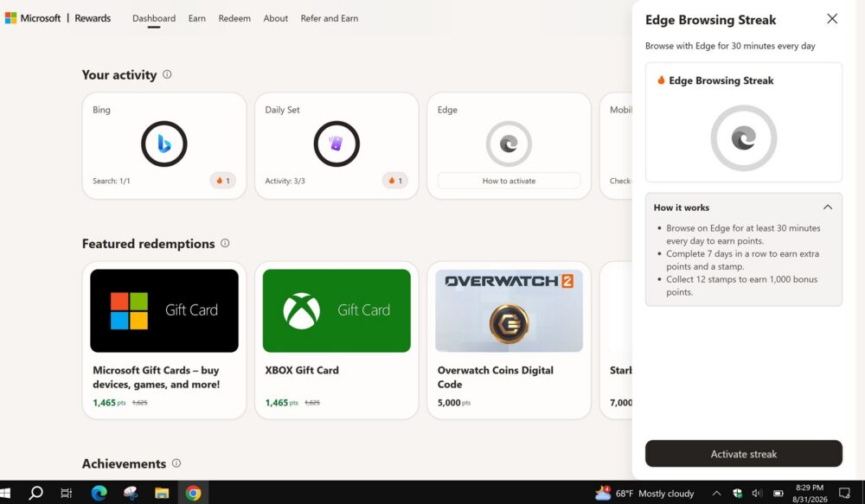Open taskbar search magnifier

35,493
